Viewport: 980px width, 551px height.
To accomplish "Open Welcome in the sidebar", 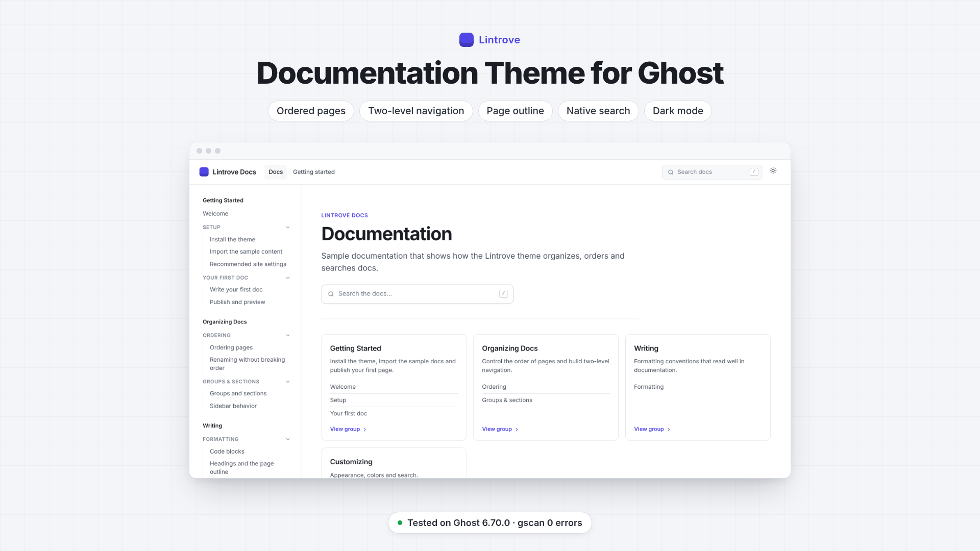I will 215,214.
